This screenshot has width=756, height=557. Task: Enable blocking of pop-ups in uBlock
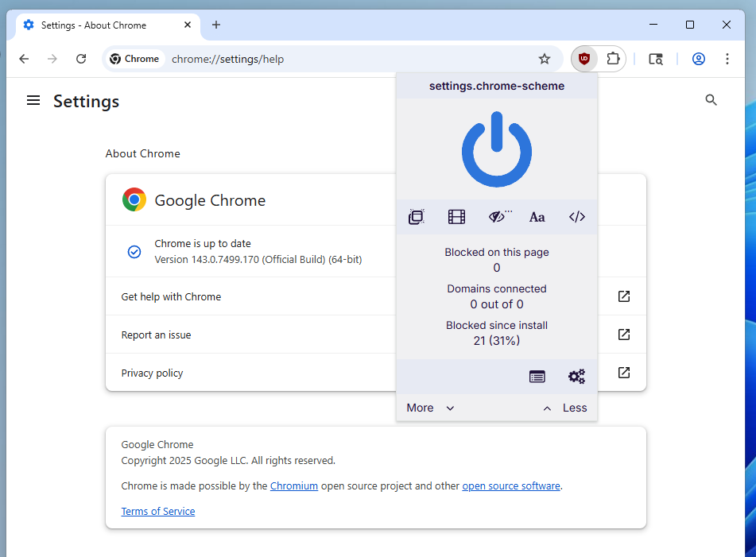(x=417, y=216)
